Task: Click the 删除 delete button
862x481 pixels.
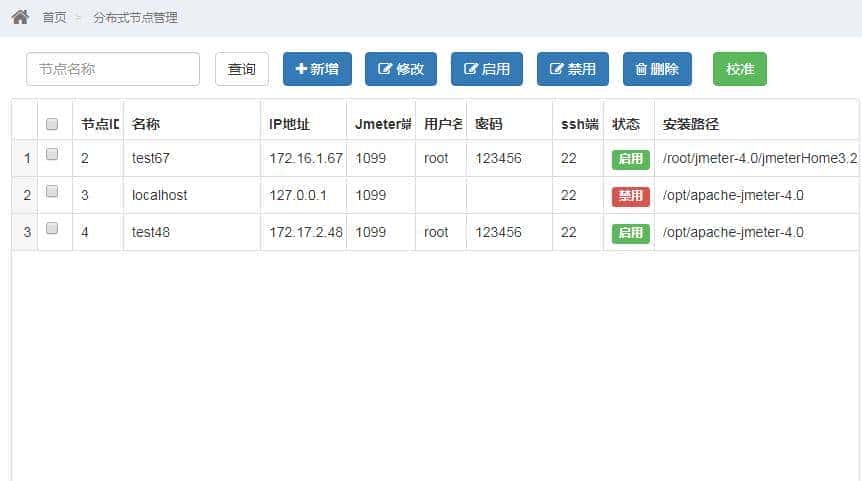Action: tap(657, 69)
